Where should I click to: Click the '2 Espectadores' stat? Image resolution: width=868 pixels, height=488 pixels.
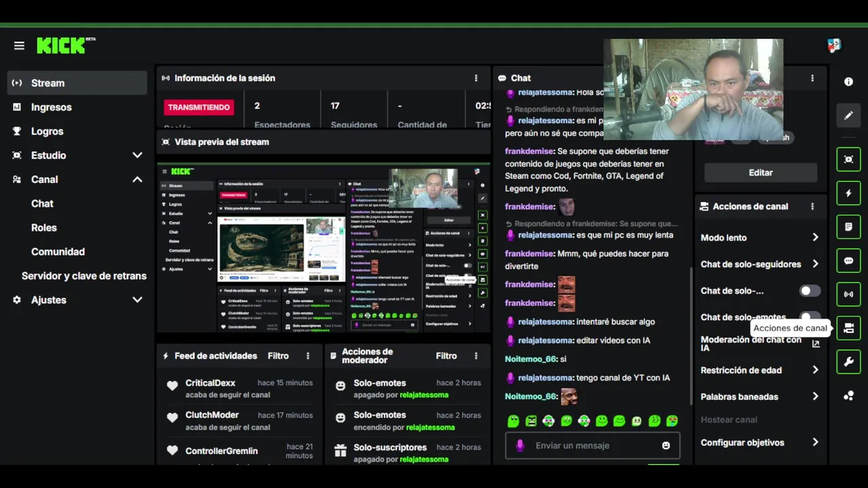(282, 114)
